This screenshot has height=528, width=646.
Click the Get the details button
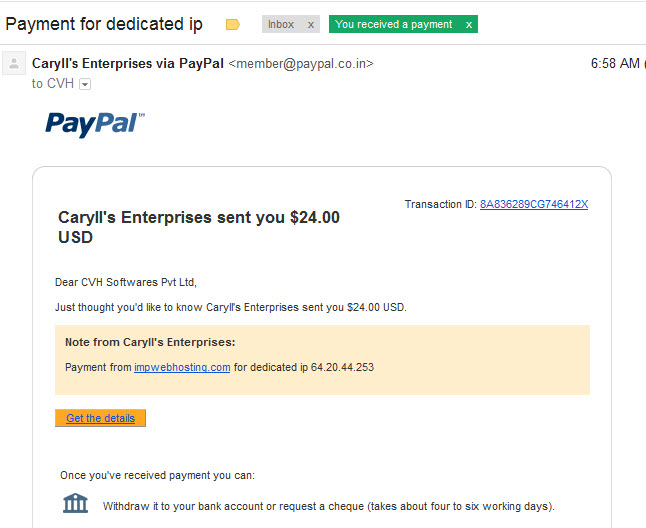(101, 418)
